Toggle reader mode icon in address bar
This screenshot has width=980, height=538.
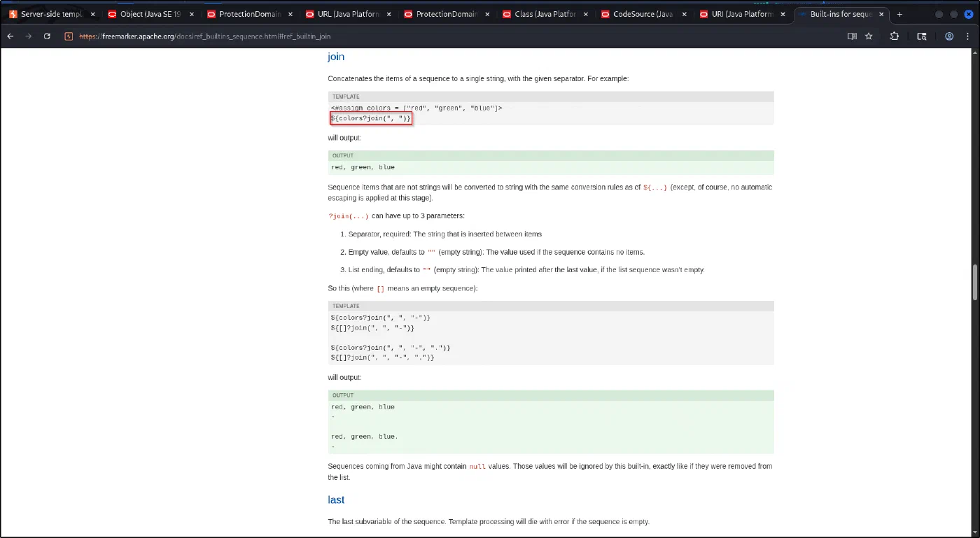click(x=852, y=36)
